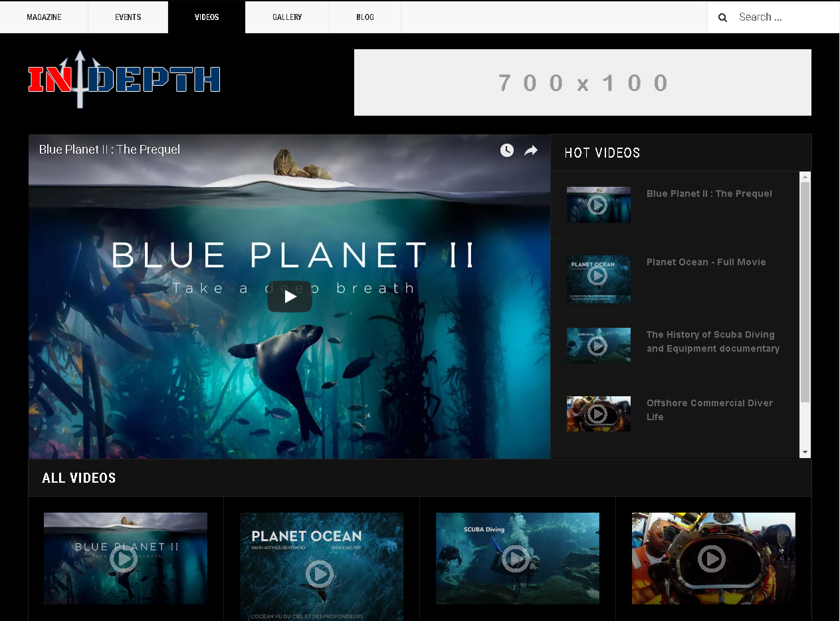The height and width of the screenshot is (621, 840).
Task: Play the Blue Planet II main video
Action: [290, 297]
